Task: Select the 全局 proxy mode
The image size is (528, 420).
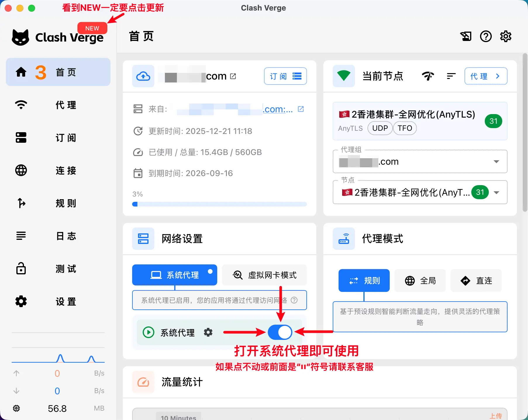Action: [x=420, y=281]
